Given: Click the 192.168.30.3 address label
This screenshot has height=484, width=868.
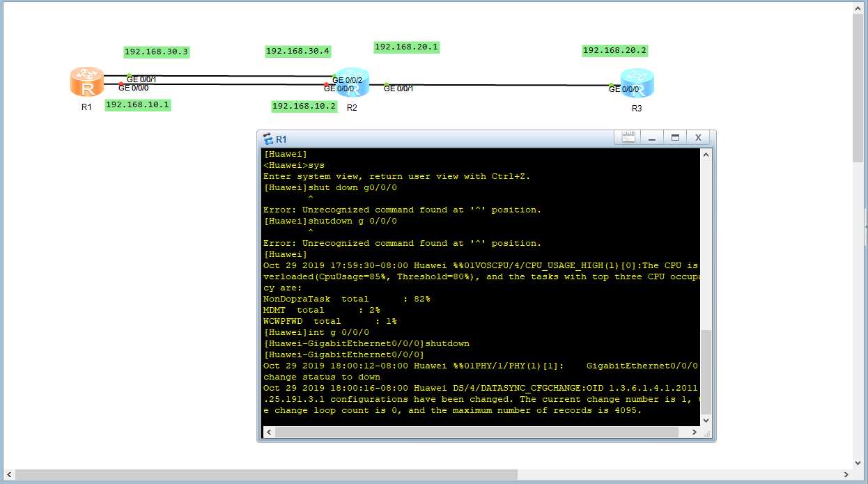Looking at the screenshot, I should [x=157, y=52].
